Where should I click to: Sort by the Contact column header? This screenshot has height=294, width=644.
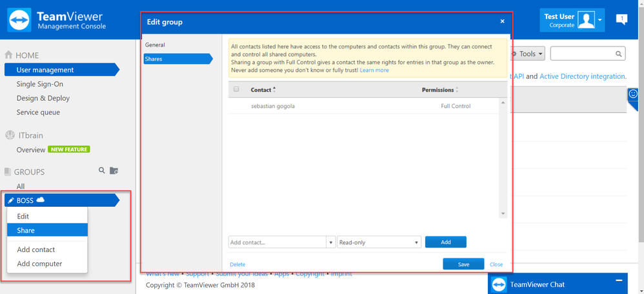[263, 90]
